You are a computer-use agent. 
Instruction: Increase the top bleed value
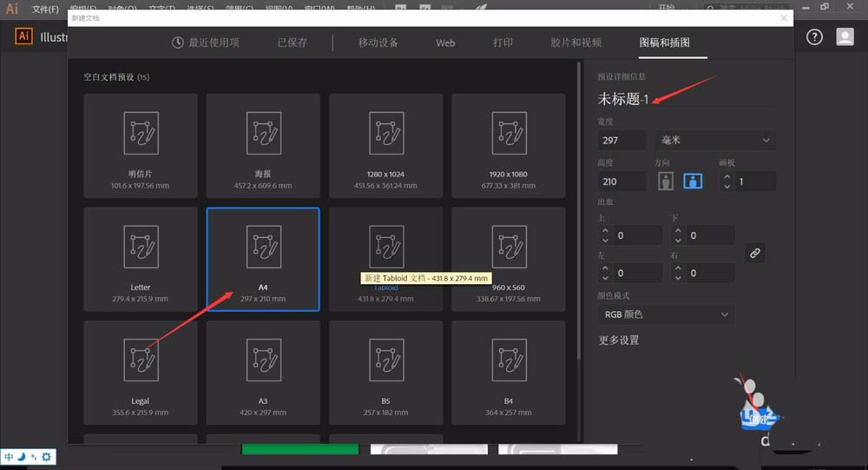tap(605, 230)
